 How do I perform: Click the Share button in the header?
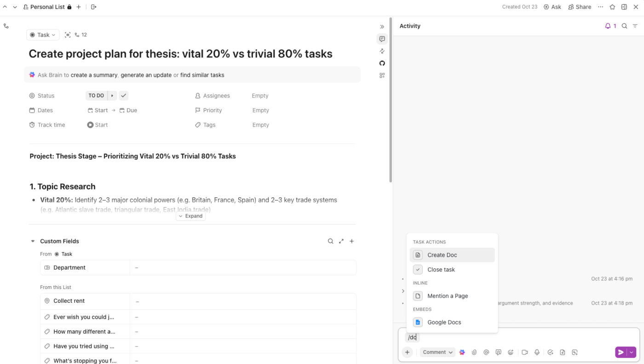580,7
